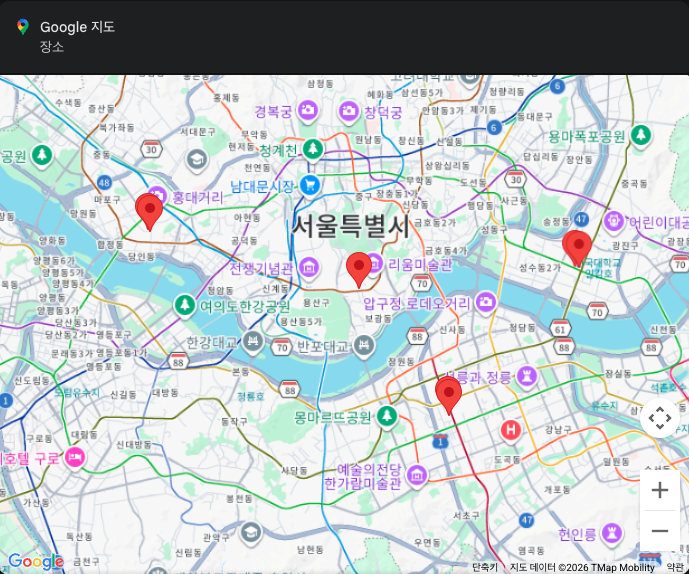Select the 몽마르뜨공원 tree pin

(x=387, y=416)
